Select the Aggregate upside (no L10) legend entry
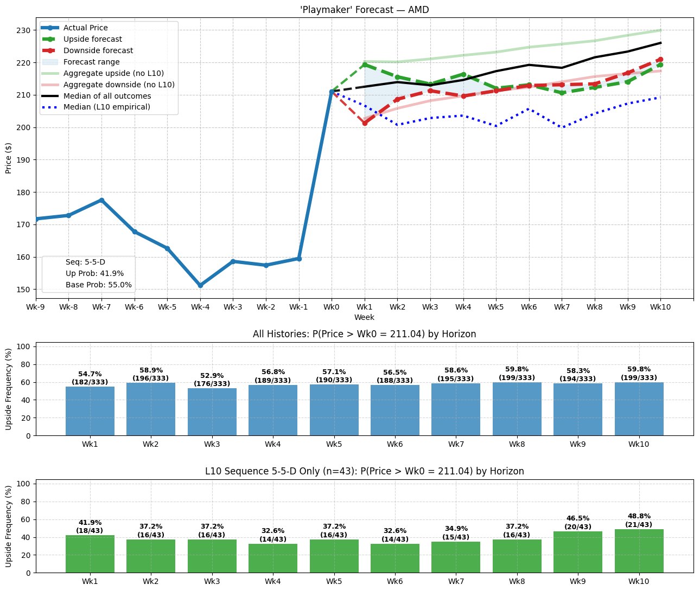The image size is (700, 591). click(x=113, y=73)
